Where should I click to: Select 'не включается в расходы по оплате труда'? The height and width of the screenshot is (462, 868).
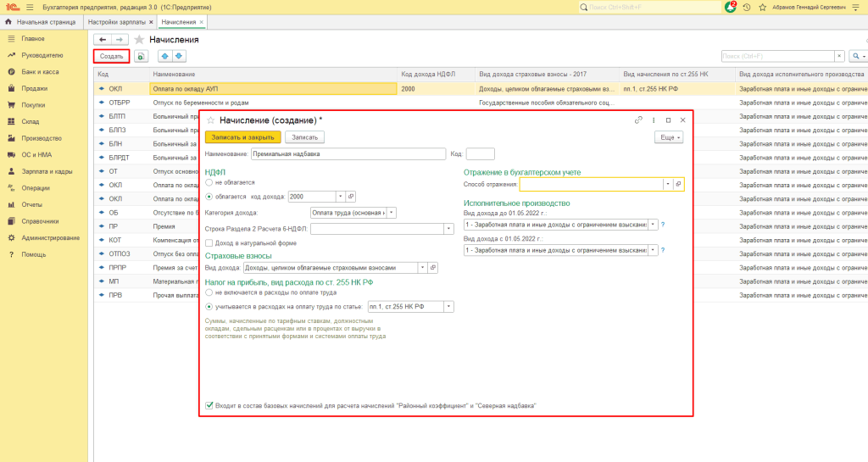(x=210, y=292)
